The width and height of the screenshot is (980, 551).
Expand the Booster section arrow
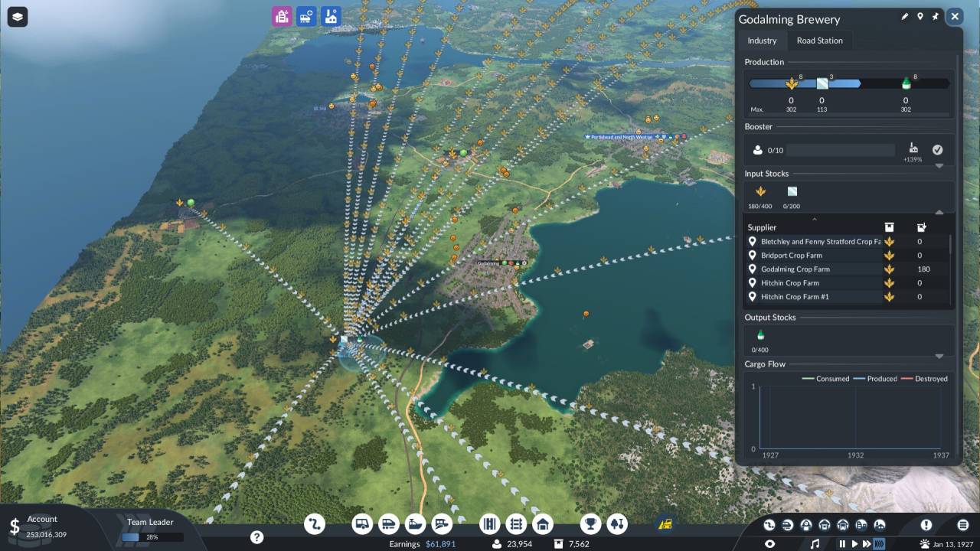[939, 166]
